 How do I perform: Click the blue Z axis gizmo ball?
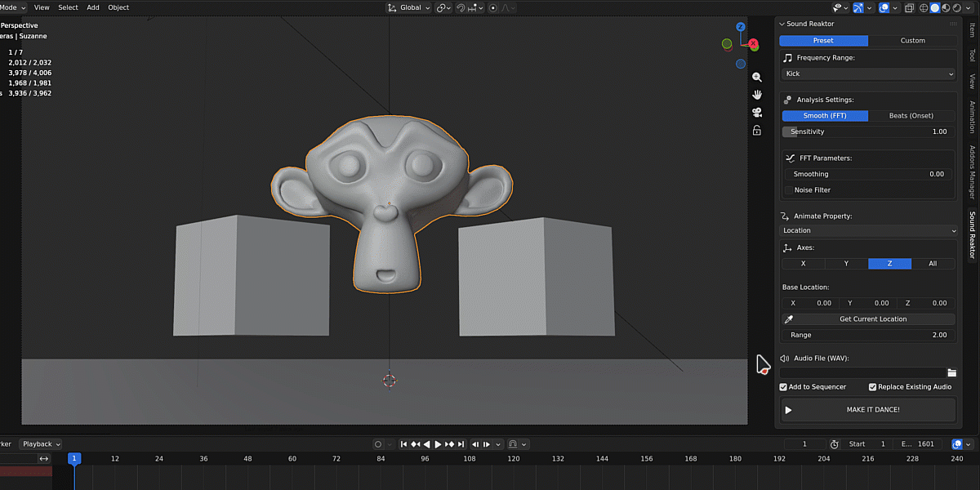(741, 27)
